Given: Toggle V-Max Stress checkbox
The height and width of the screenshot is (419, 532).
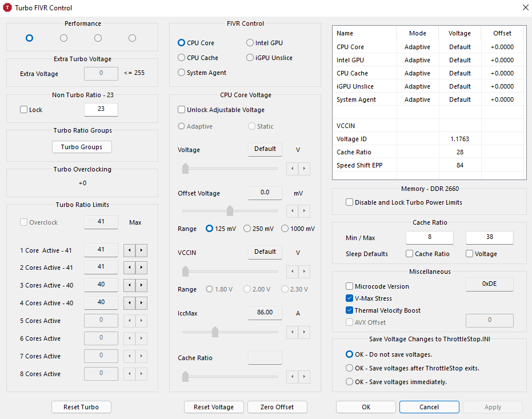Looking at the screenshot, I should point(350,298).
